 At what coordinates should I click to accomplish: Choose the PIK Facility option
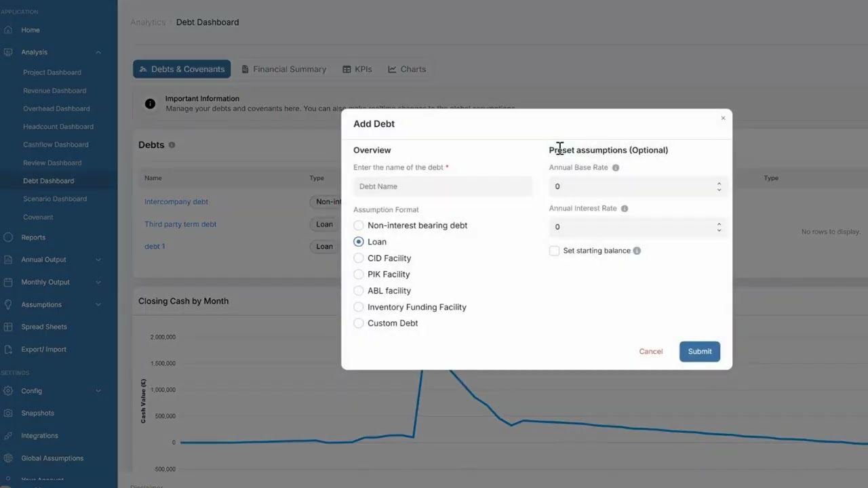click(x=359, y=274)
